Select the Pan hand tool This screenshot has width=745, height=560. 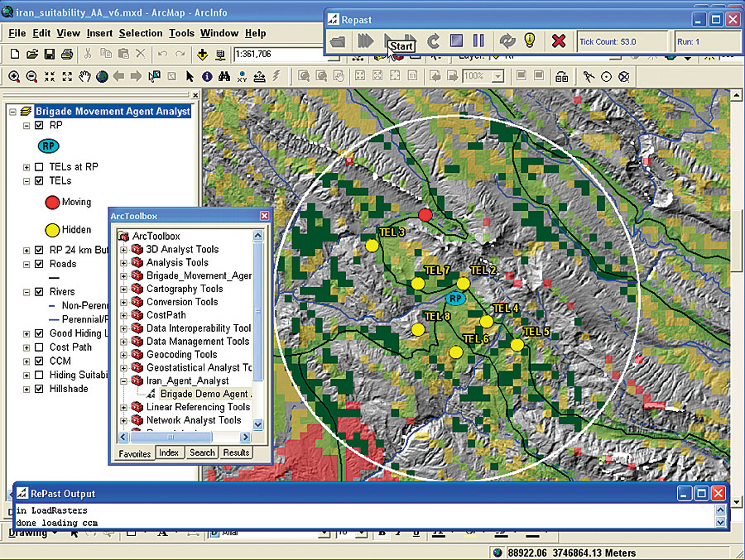tap(84, 76)
